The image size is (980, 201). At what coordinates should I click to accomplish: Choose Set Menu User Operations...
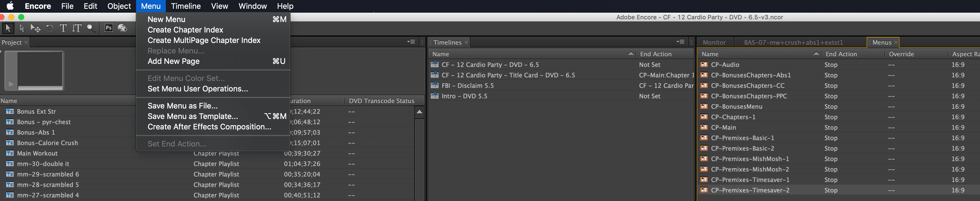coord(213,89)
